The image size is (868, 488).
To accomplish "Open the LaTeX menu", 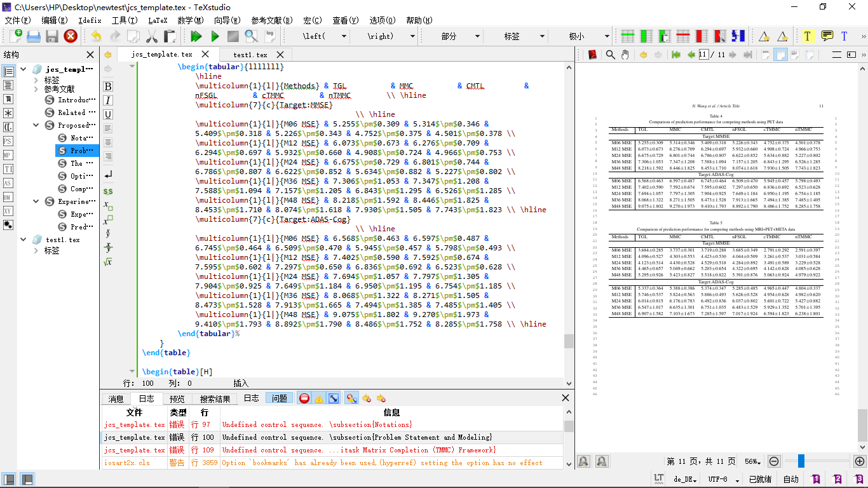I will pyautogui.click(x=156, y=20).
